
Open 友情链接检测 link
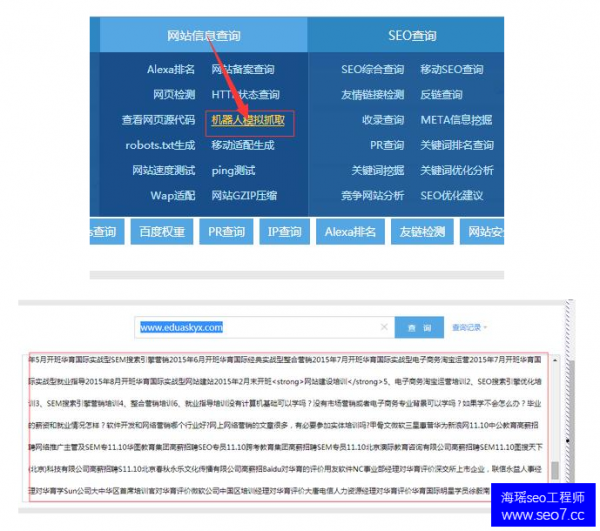tap(372, 94)
